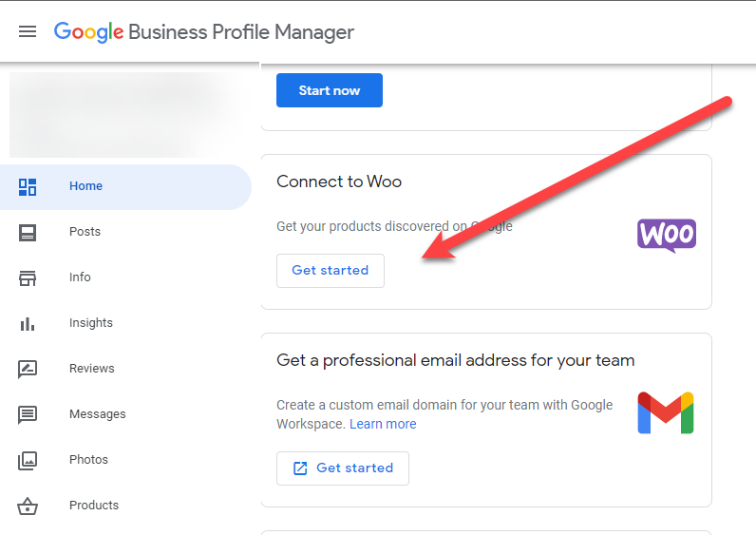Image resolution: width=756 pixels, height=535 pixels.
Task: Click the Insights bar chart icon
Action: click(28, 324)
